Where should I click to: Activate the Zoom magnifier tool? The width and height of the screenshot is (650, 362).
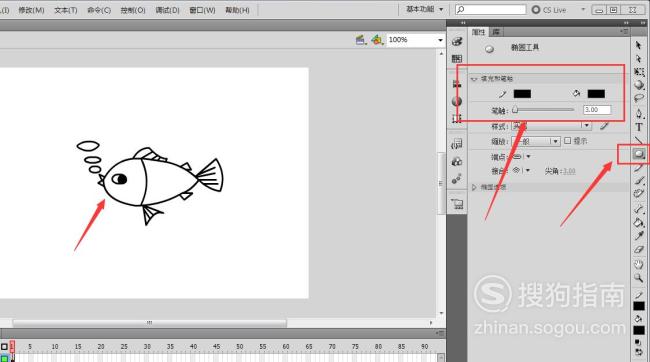[639, 278]
